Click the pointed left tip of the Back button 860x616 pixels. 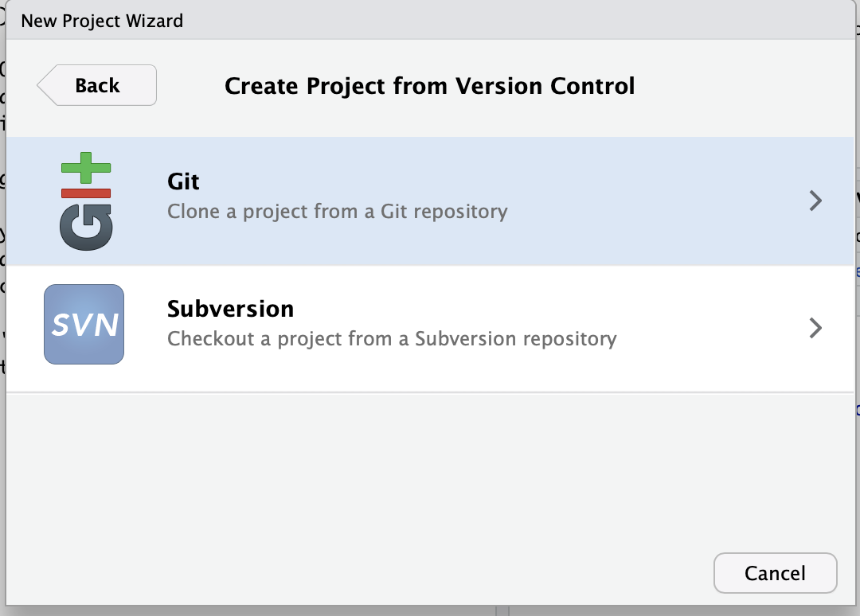(43, 85)
